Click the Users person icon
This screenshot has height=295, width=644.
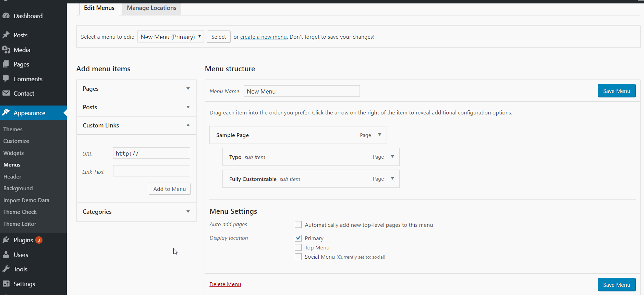coord(6,255)
